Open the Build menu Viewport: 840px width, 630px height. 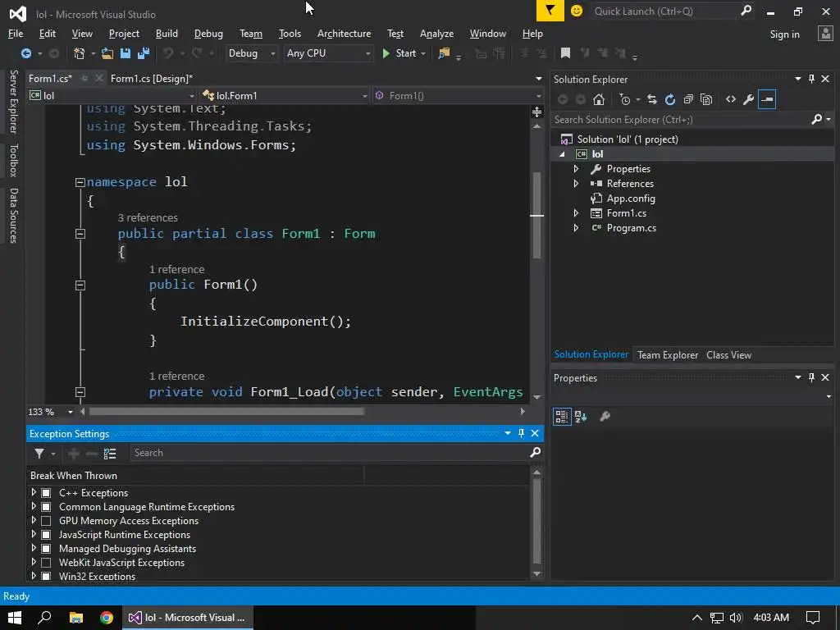tap(167, 33)
